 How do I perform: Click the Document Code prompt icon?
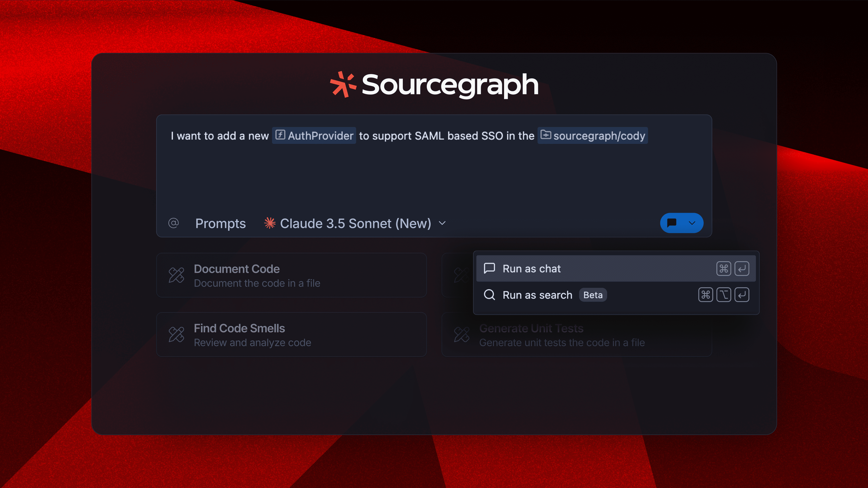point(176,275)
